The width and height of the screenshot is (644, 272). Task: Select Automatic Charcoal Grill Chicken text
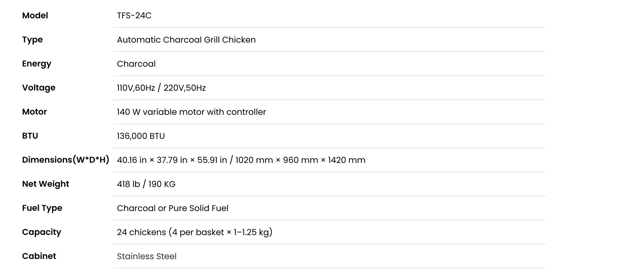[186, 40]
